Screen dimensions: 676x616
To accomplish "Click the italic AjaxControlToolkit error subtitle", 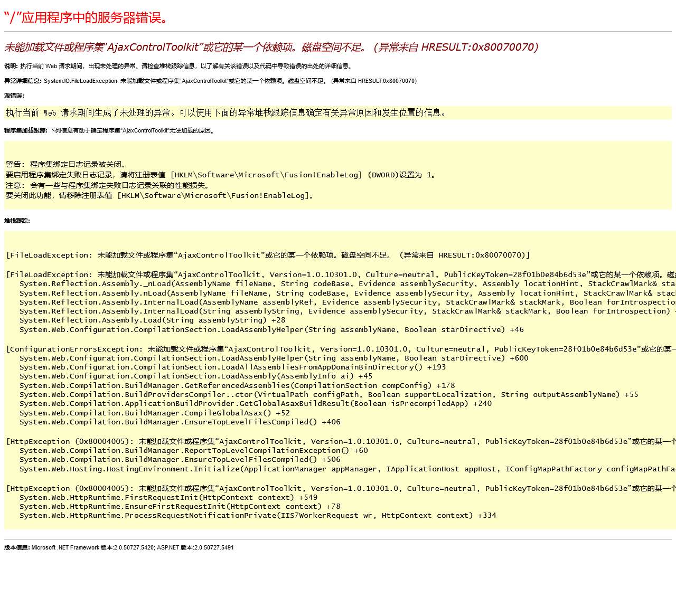I will 271,47.
